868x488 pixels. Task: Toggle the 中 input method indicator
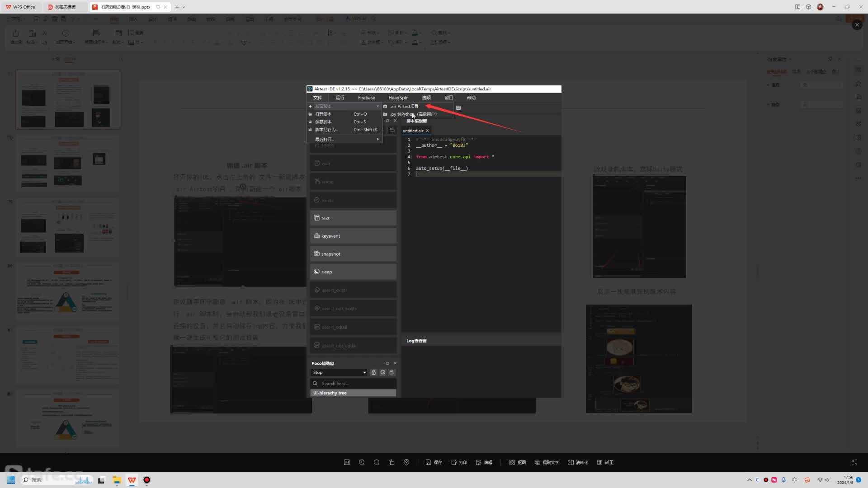[794, 480]
